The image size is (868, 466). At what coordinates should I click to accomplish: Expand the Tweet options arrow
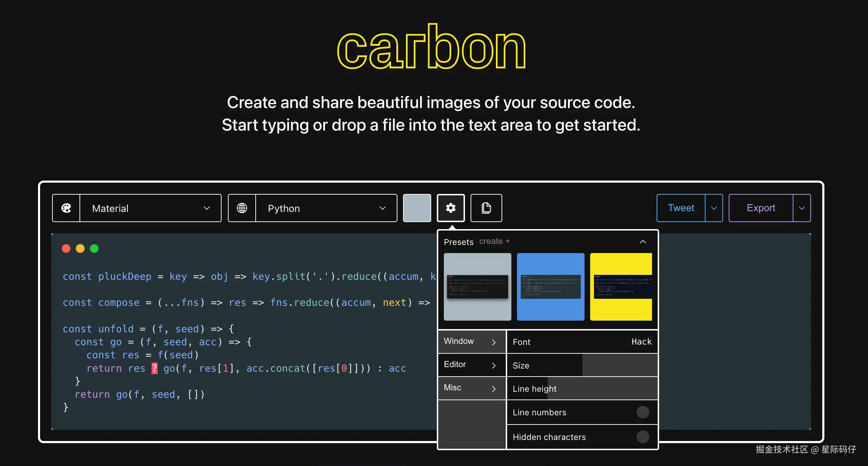tap(714, 208)
